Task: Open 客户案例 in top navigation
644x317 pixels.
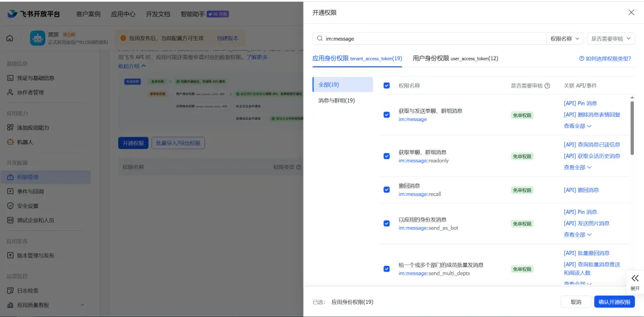Action: click(88, 14)
